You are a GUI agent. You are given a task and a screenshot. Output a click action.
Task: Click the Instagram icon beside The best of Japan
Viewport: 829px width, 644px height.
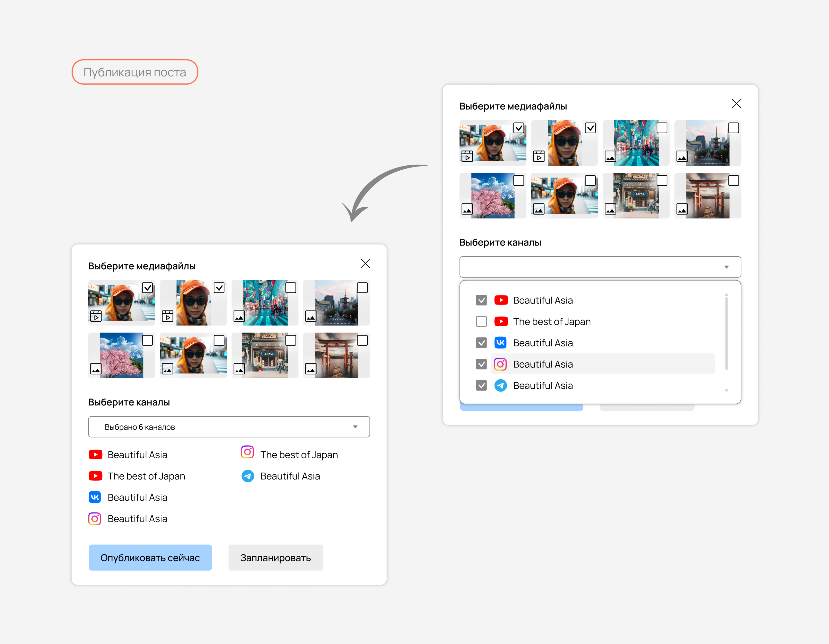point(247,452)
